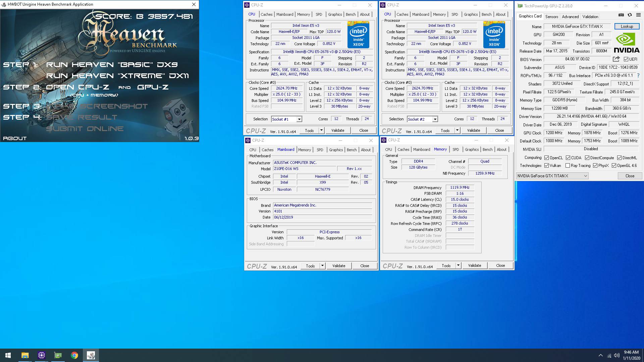The height and width of the screenshot is (362, 644).
Task: Click the GPU-Z screenshot camera icon
Action: pos(621,15)
